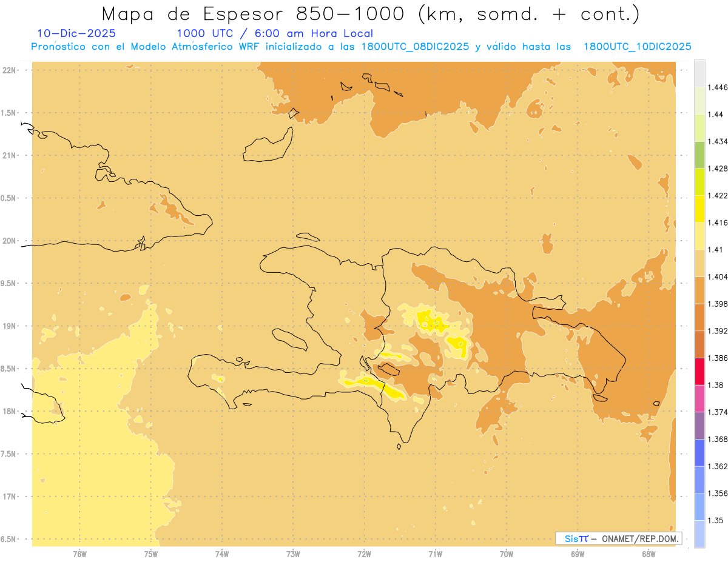This screenshot has height=562, width=728.
Task: Click the blue colorbar segment between 1.362 and 1.368
Action: point(699,453)
